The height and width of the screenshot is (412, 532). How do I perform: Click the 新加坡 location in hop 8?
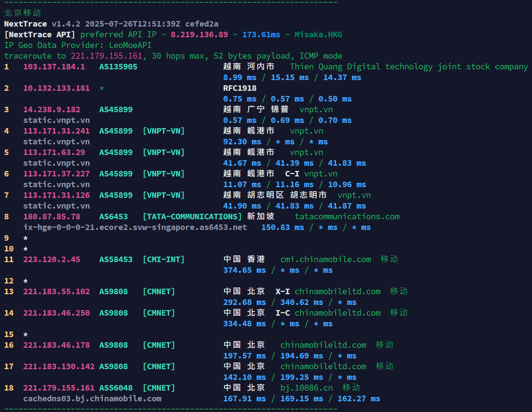coord(261,217)
